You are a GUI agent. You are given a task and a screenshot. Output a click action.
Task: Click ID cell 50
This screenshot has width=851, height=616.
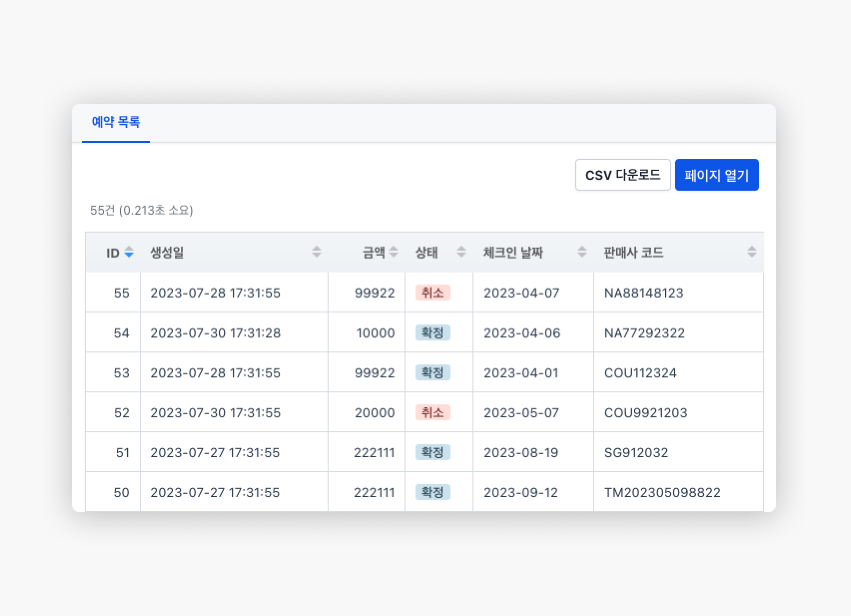(x=121, y=493)
